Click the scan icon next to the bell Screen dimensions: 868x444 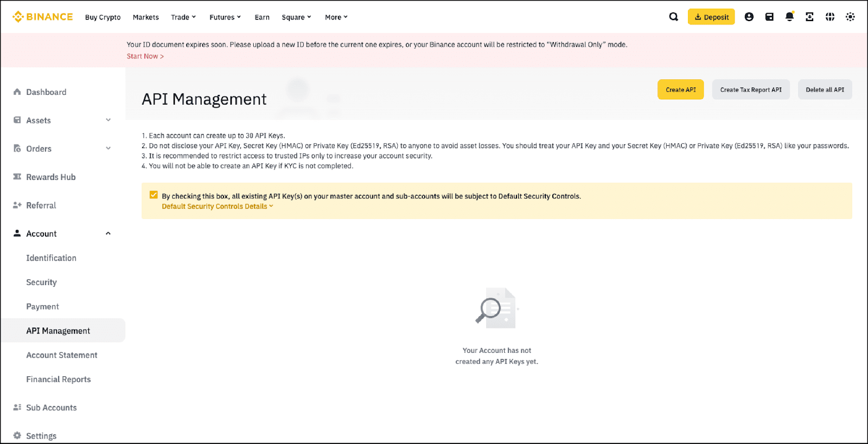pyautogui.click(x=809, y=17)
